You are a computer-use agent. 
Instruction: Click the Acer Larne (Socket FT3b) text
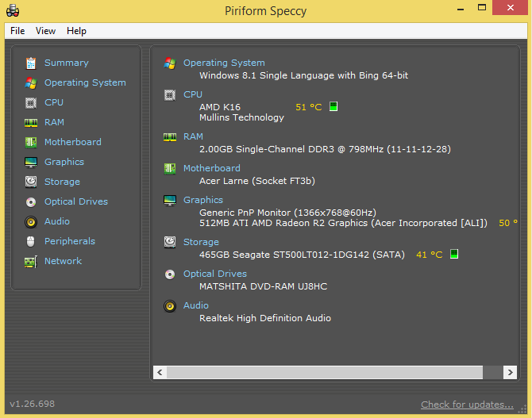pos(257,181)
